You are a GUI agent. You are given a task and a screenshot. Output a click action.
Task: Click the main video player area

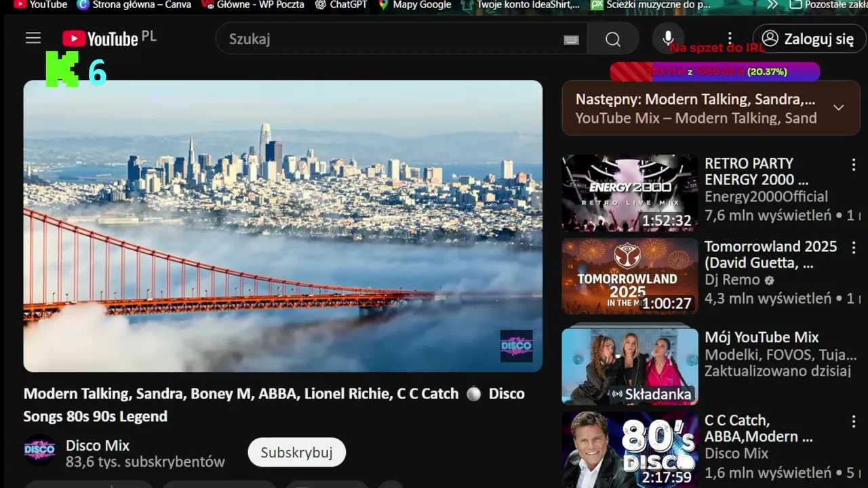[283, 226]
